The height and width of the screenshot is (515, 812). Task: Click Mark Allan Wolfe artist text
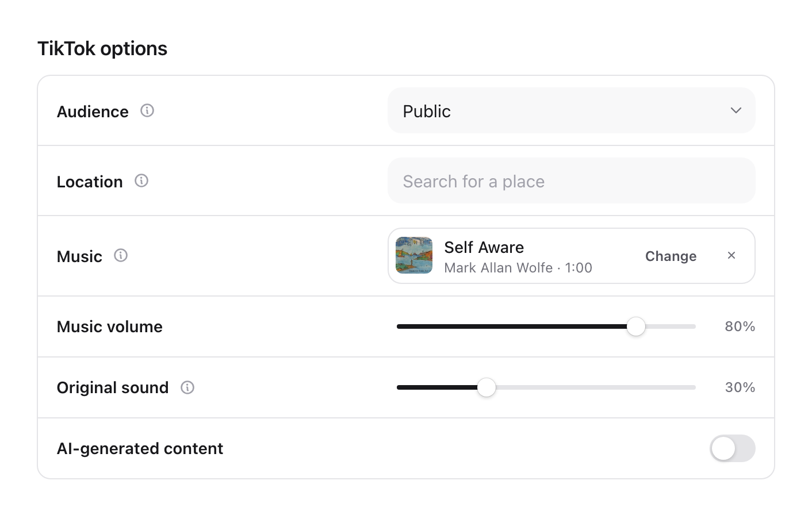click(498, 268)
